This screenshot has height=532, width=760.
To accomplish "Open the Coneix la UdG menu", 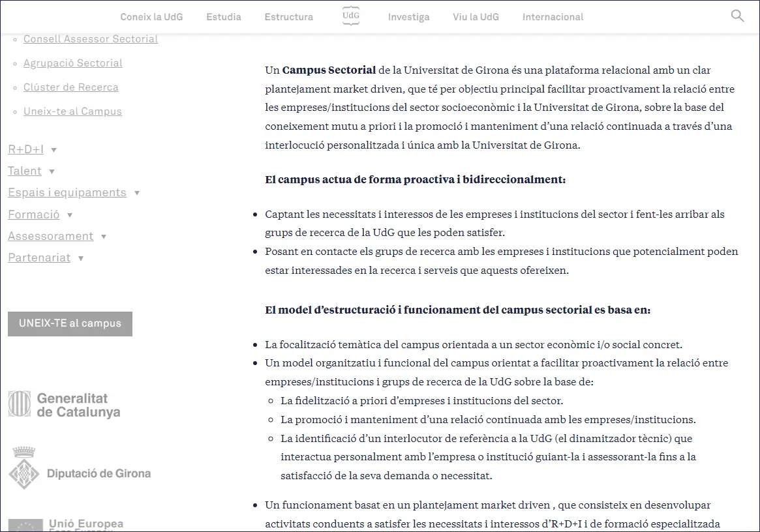I will click(151, 17).
